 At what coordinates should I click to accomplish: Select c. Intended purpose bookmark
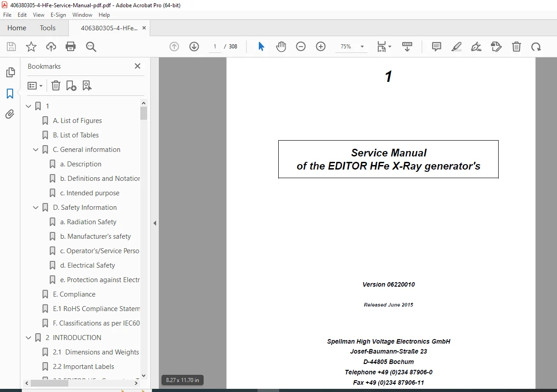(x=90, y=193)
